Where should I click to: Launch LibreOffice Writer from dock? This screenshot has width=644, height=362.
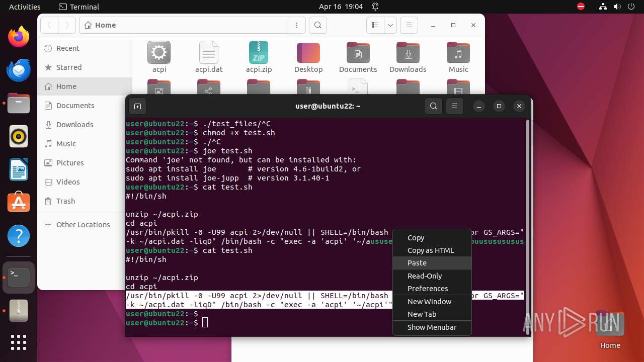pos(19,170)
